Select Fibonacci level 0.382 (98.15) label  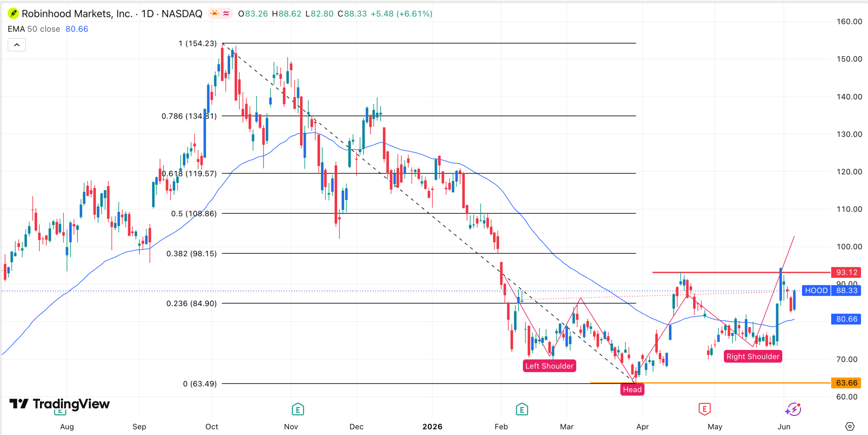pyautogui.click(x=191, y=254)
